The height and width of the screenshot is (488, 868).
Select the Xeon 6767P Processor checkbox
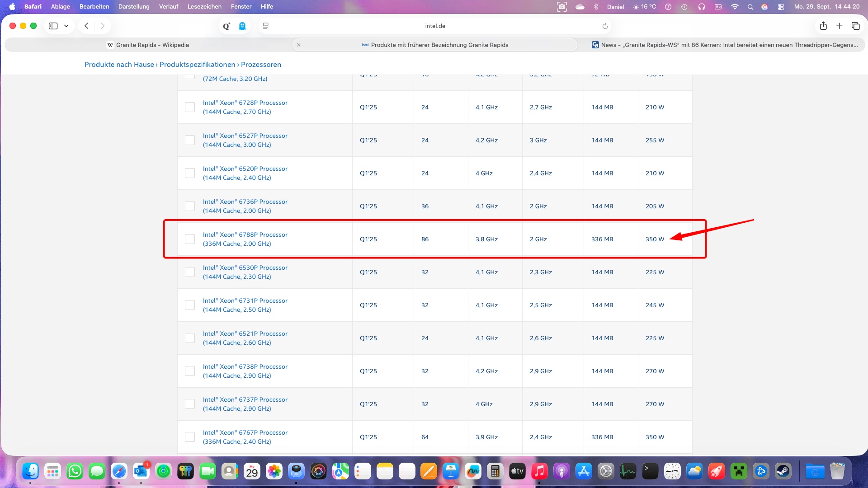pyautogui.click(x=190, y=437)
